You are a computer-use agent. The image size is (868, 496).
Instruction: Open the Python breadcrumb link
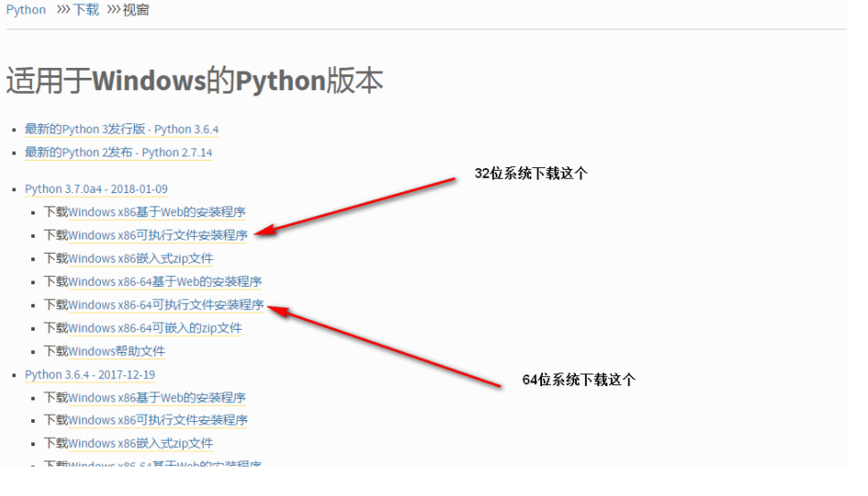pos(26,10)
